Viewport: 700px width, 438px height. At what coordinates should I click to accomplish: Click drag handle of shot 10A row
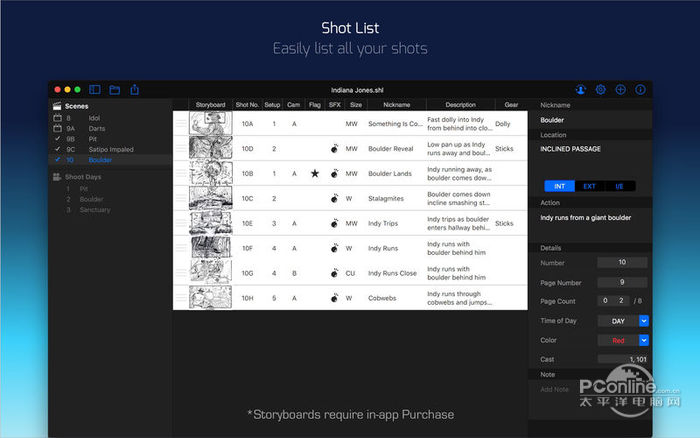[181, 124]
